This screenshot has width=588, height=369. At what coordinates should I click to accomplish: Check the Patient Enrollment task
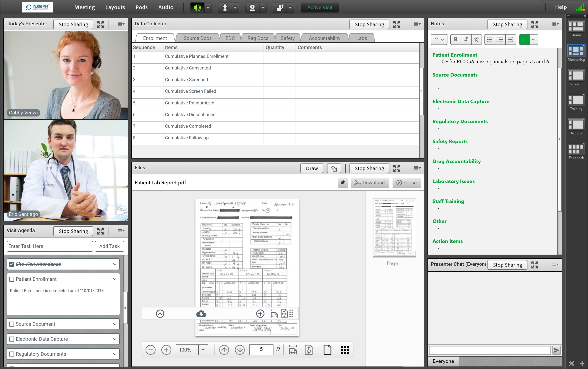pyautogui.click(x=11, y=279)
